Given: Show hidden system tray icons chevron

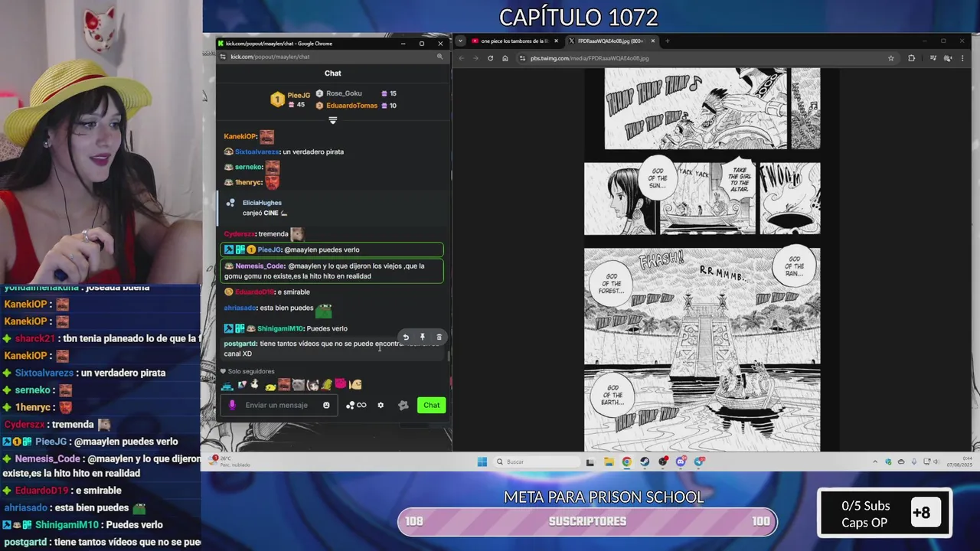Looking at the screenshot, I should coord(875,461).
